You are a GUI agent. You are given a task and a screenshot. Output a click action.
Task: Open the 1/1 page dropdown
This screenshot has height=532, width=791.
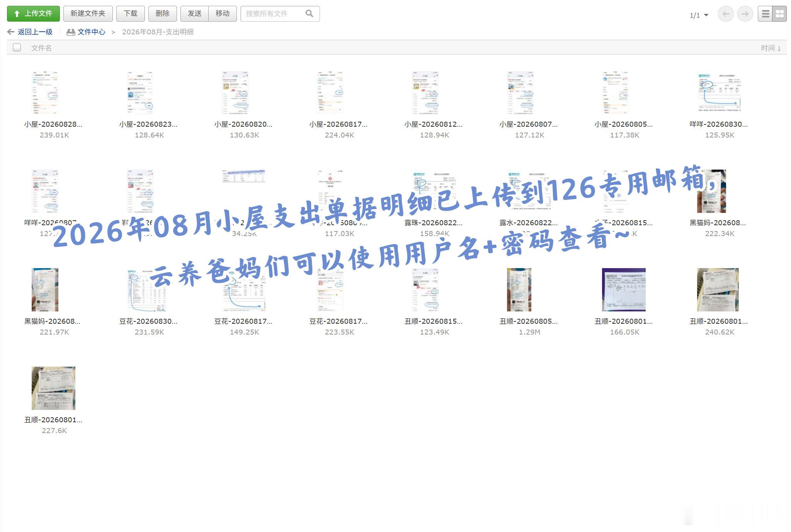699,15
